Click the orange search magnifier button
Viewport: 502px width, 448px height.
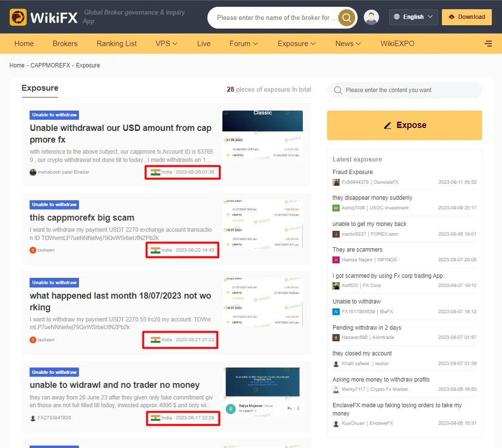pyautogui.click(x=347, y=17)
